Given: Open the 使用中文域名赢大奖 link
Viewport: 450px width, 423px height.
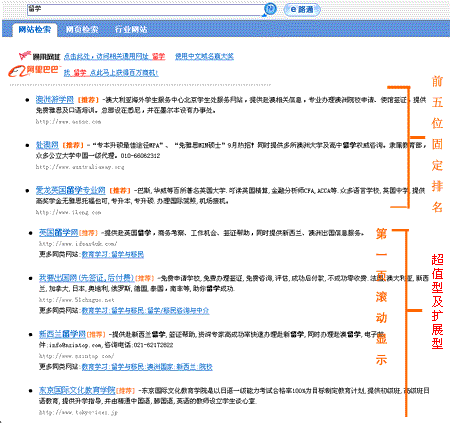Looking at the screenshot, I should (x=204, y=57).
